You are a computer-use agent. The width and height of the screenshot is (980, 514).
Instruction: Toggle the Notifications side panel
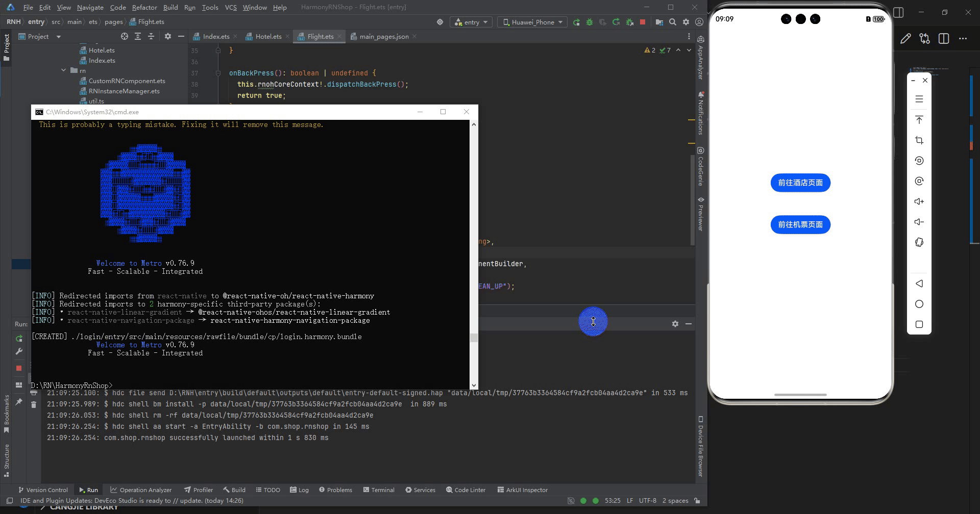[x=701, y=113]
